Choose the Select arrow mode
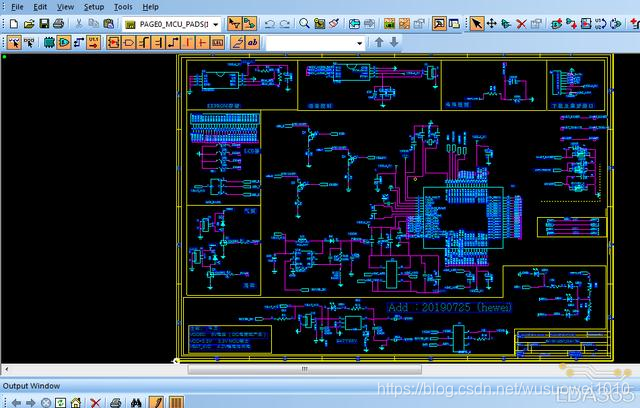 pyautogui.click(x=476, y=24)
